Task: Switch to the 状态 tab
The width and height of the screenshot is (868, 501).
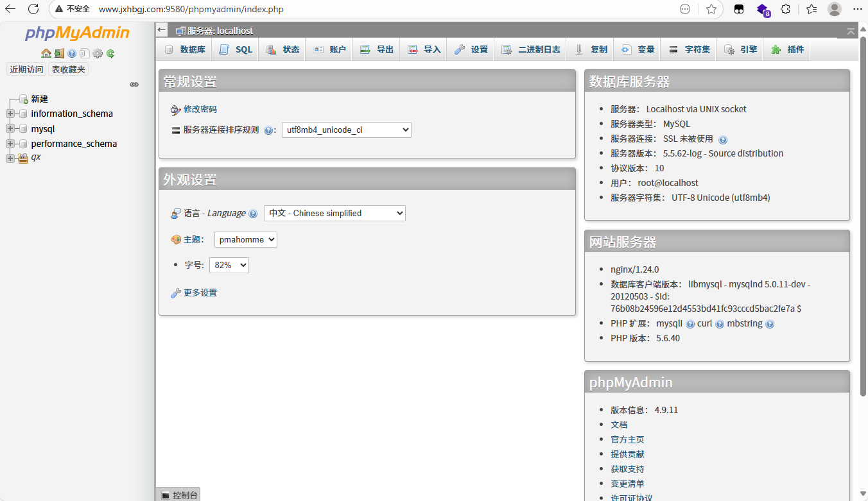Action: tap(282, 49)
